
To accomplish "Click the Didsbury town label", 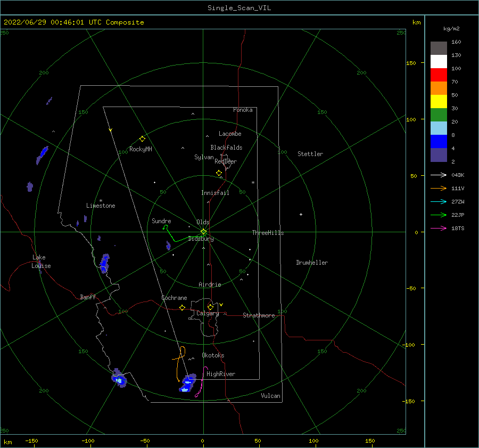I will (x=201, y=239).
